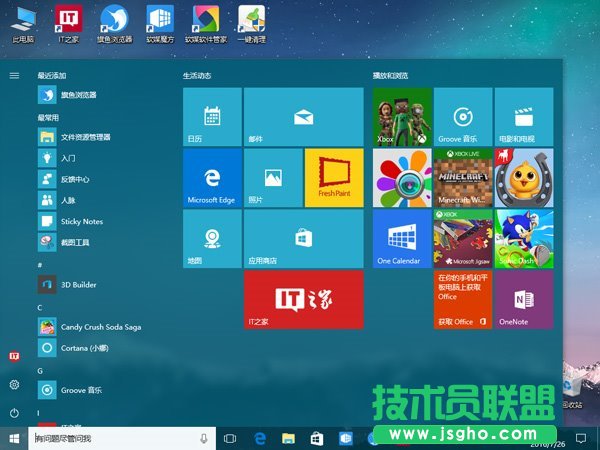
Task: Open the 电影和电视 tile
Action: click(x=524, y=117)
